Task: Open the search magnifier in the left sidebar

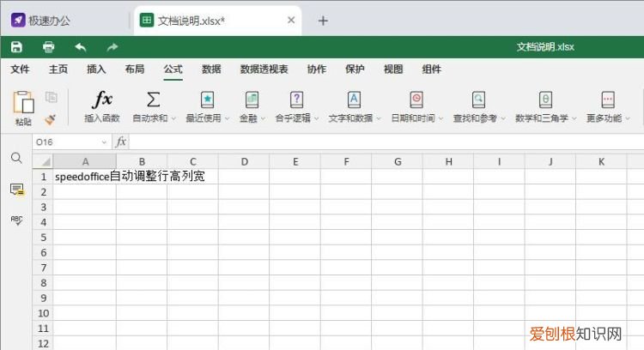Action: point(16,158)
